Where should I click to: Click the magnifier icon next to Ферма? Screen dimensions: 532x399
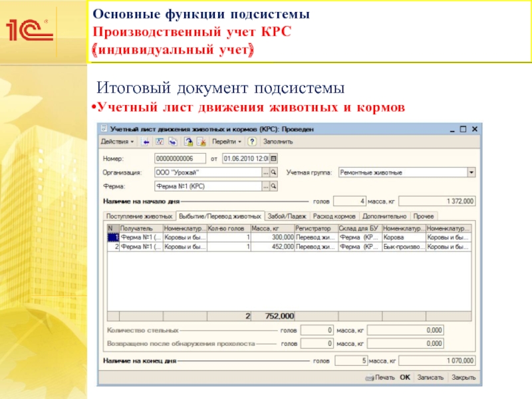pos(273,186)
